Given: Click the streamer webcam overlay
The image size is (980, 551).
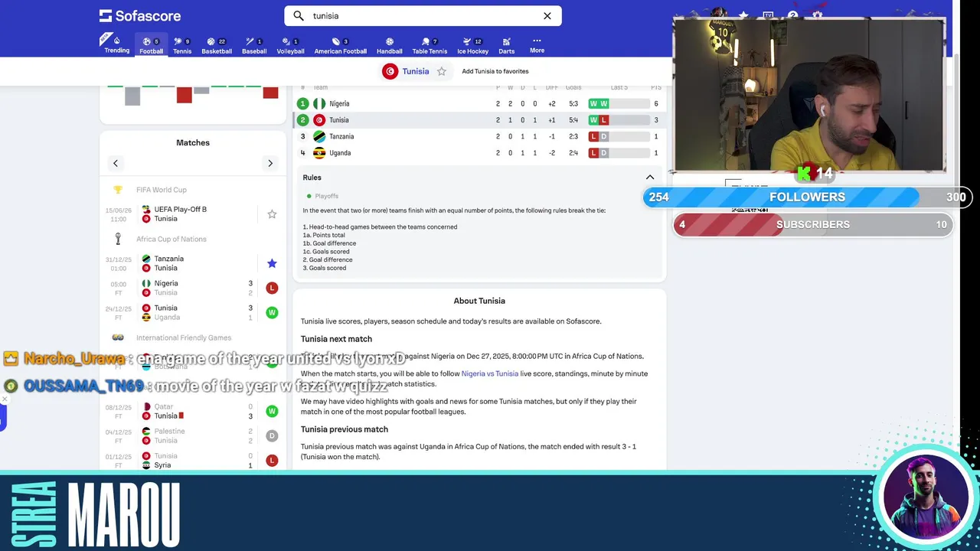Looking at the screenshot, I should [x=808, y=95].
